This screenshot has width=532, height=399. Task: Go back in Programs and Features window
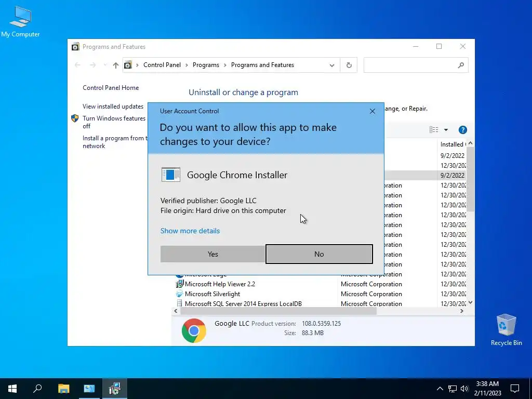(x=77, y=65)
